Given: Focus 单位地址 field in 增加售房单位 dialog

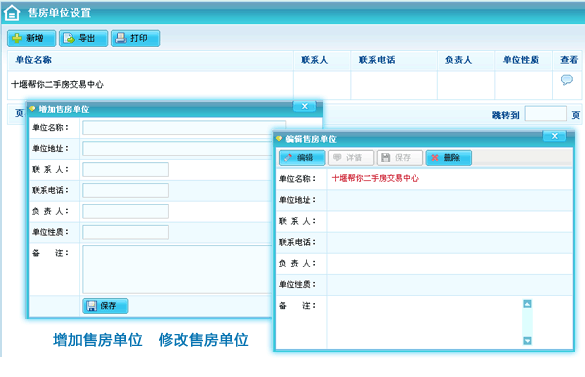Looking at the screenshot, I should [178, 148].
